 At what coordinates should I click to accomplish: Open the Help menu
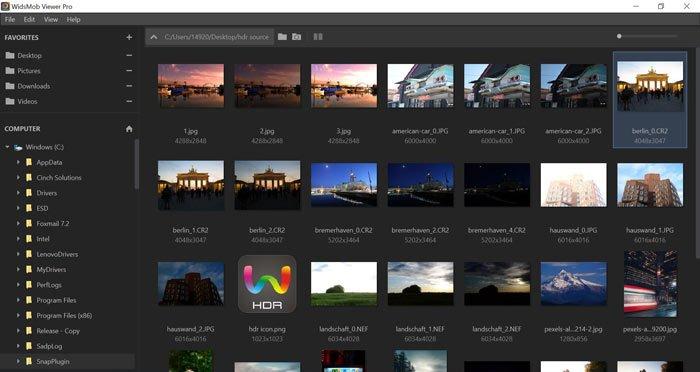pyautogui.click(x=73, y=20)
